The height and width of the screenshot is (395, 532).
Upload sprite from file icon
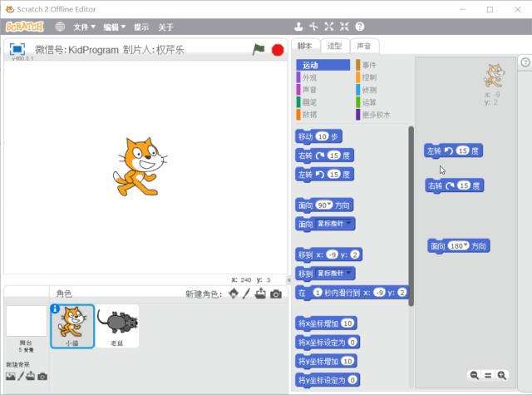[x=260, y=294]
